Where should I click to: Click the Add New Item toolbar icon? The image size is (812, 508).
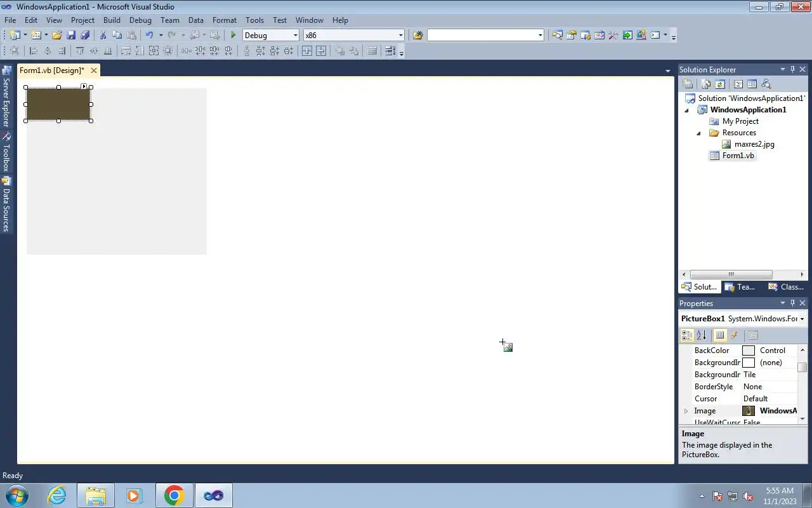coord(36,35)
